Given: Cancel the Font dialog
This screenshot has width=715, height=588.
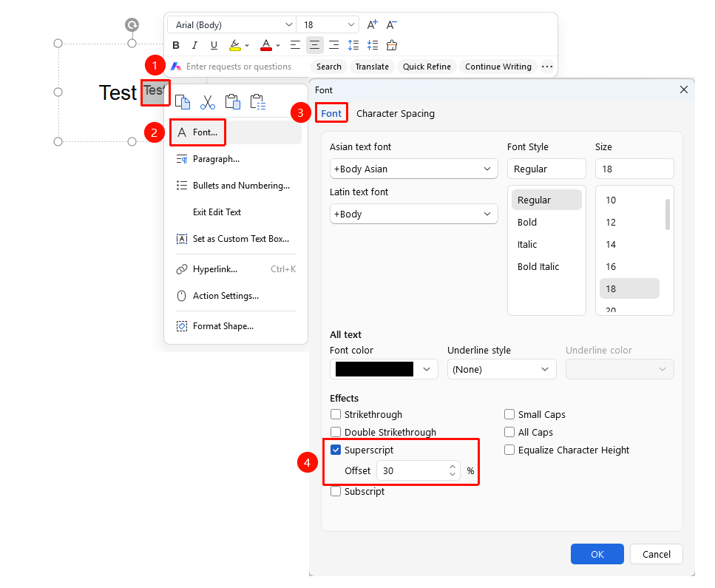Looking at the screenshot, I should [x=657, y=554].
